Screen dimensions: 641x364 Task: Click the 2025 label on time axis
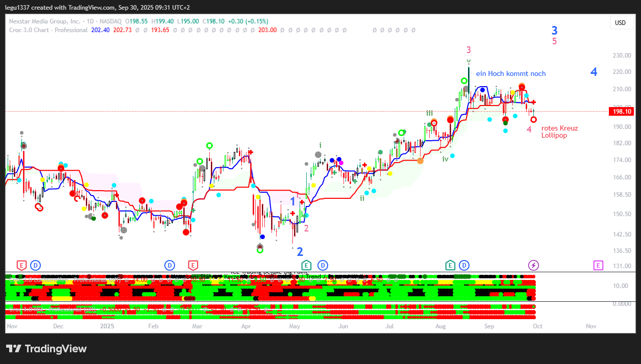click(107, 326)
